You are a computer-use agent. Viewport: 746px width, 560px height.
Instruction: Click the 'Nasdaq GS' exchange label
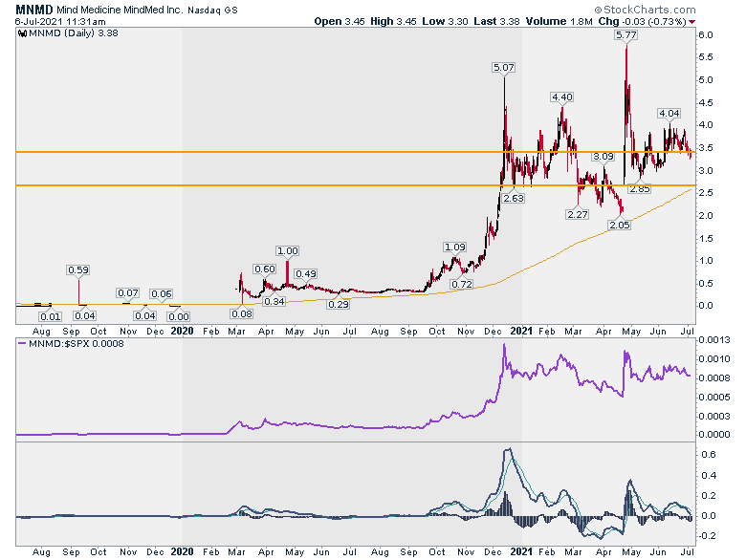click(x=212, y=10)
